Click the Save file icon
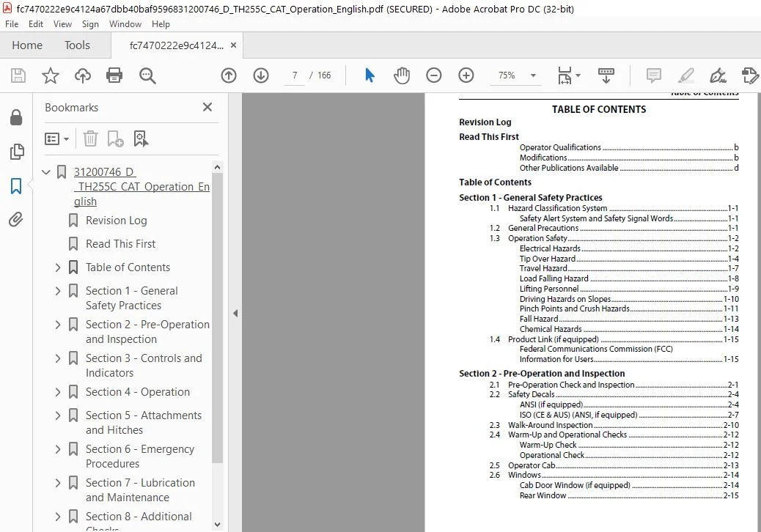This screenshot has width=761, height=532. click(x=18, y=75)
